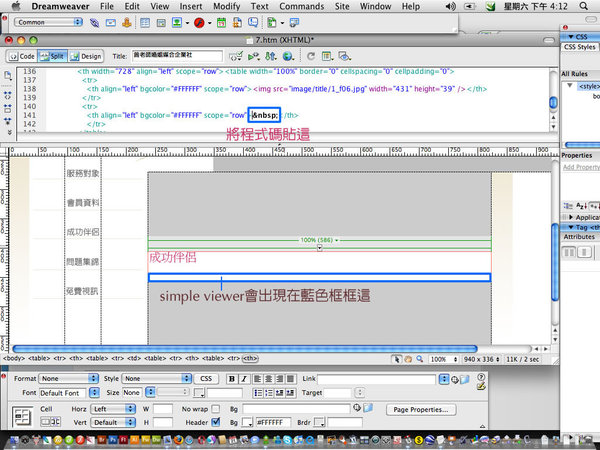Click the Point to File icon beside Link
Viewport: 600px width, 450px height.
pyautogui.click(x=455, y=380)
